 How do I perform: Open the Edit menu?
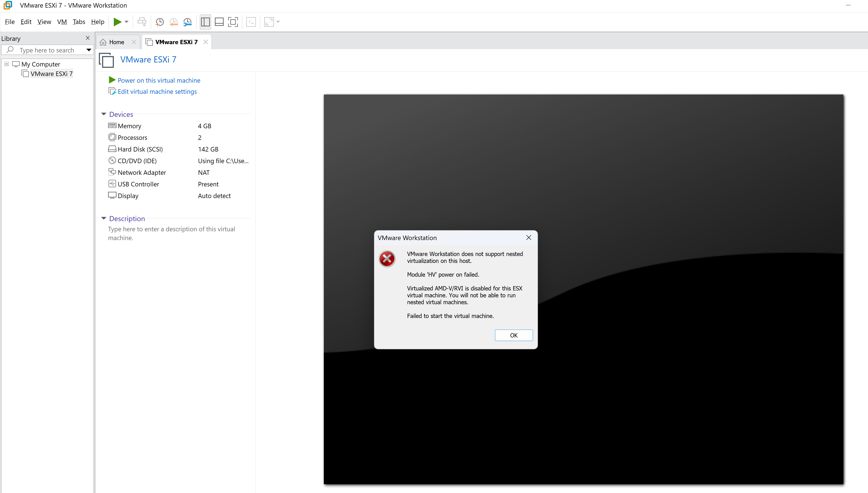(26, 22)
